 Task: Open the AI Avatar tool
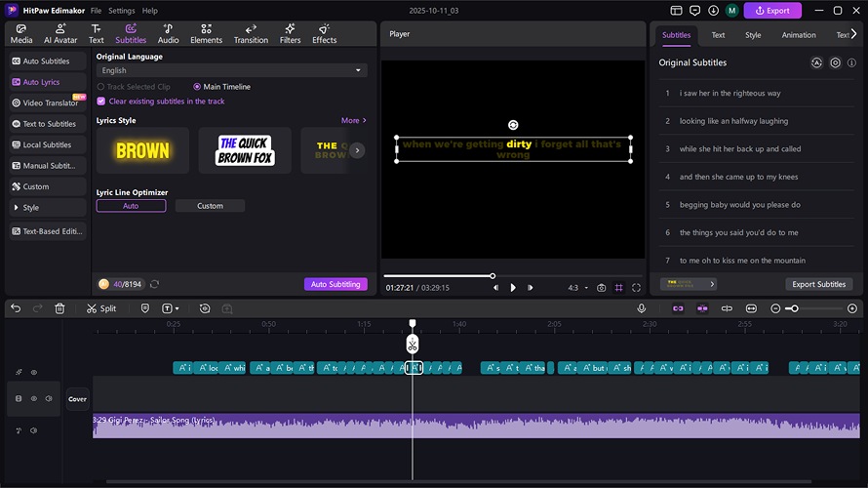click(x=60, y=34)
